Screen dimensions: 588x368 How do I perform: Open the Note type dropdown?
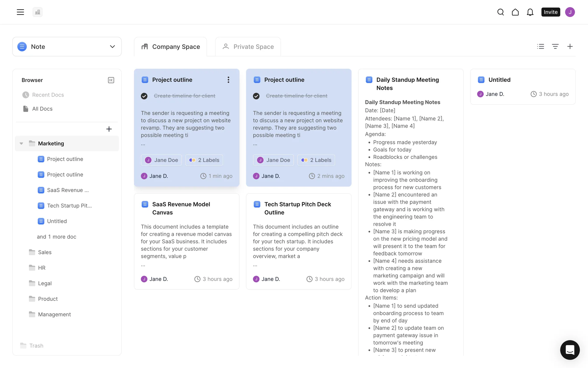67,47
